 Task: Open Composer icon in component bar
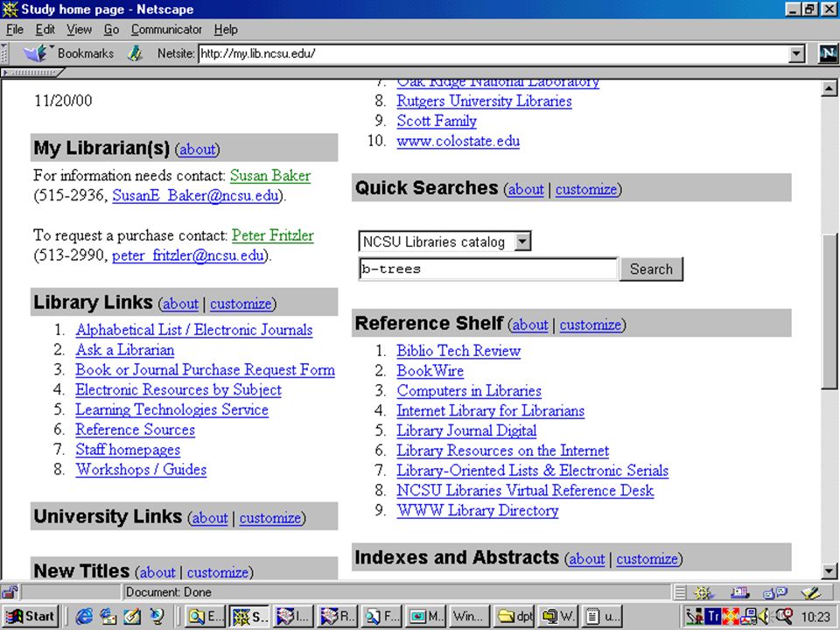(x=811, y=592)
